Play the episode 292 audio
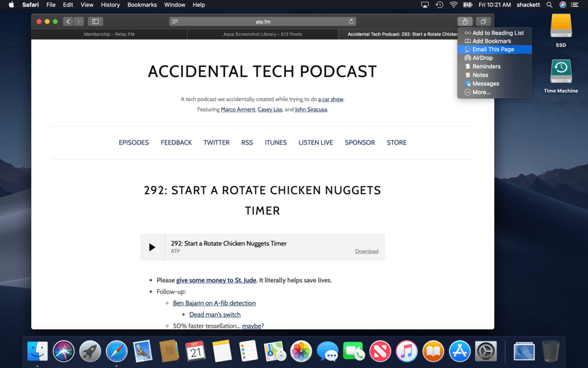The height and width of the screenshot is (368, 588). (x=152, y=247)
